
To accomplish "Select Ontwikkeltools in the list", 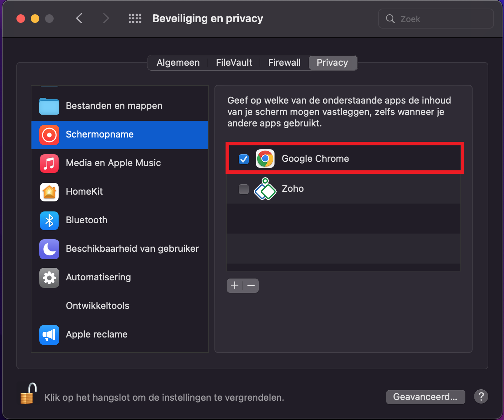I will (x=120, y=306).
